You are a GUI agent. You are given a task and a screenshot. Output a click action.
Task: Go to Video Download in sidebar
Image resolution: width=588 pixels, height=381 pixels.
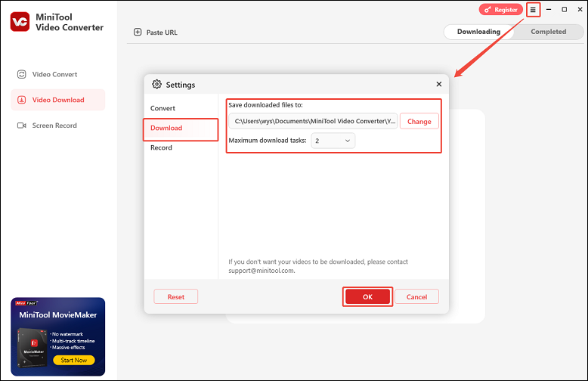(57, 100)
